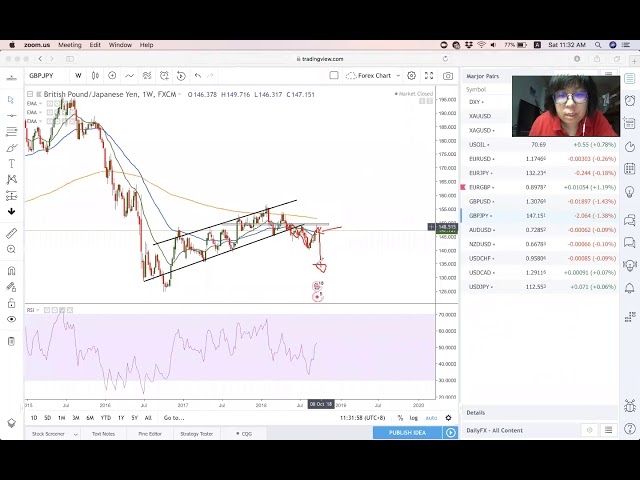Click the undo arrow in chart toolbar
The width and height of the screenshot is (640, 480).
coord(197,76)
